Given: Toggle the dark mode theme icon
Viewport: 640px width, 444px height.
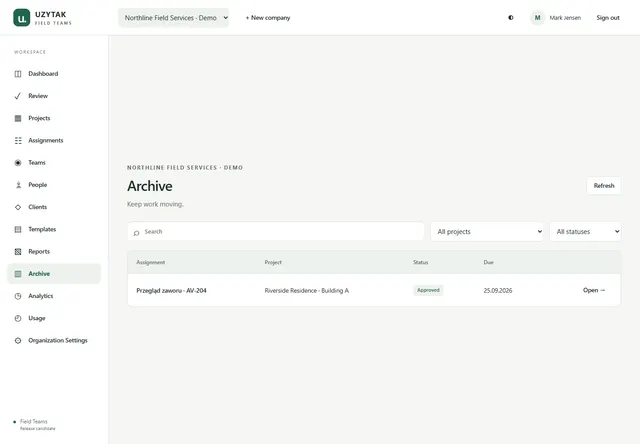Looking at the screenshot, I should (511, 18).
